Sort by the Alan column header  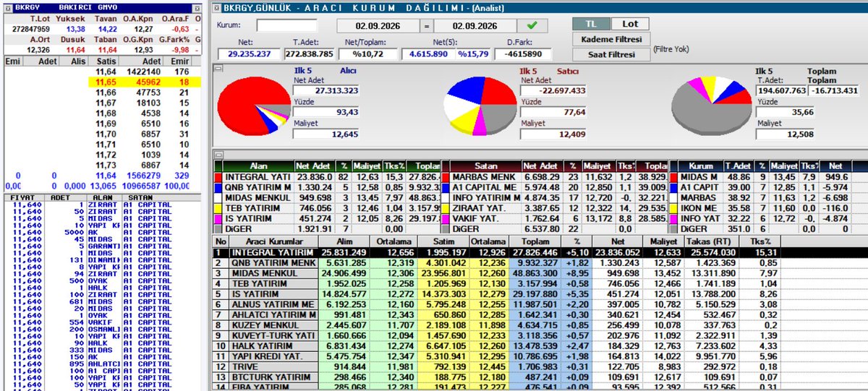tap(259, 166)
